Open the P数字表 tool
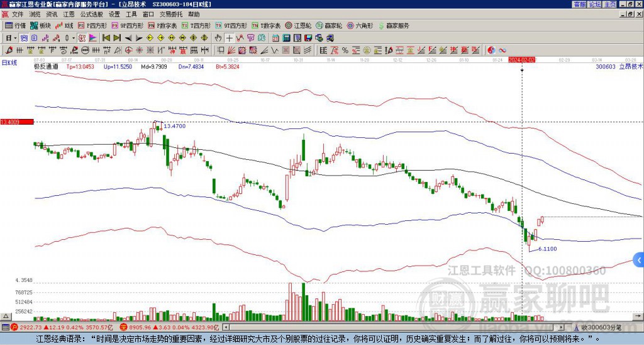Screen dimensions: 644x345 click(162, 25)
